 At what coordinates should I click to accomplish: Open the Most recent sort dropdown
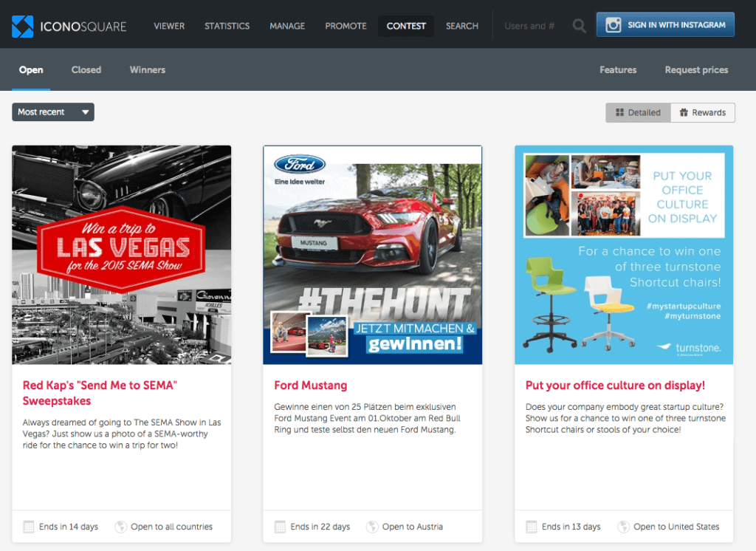[53, 112]
